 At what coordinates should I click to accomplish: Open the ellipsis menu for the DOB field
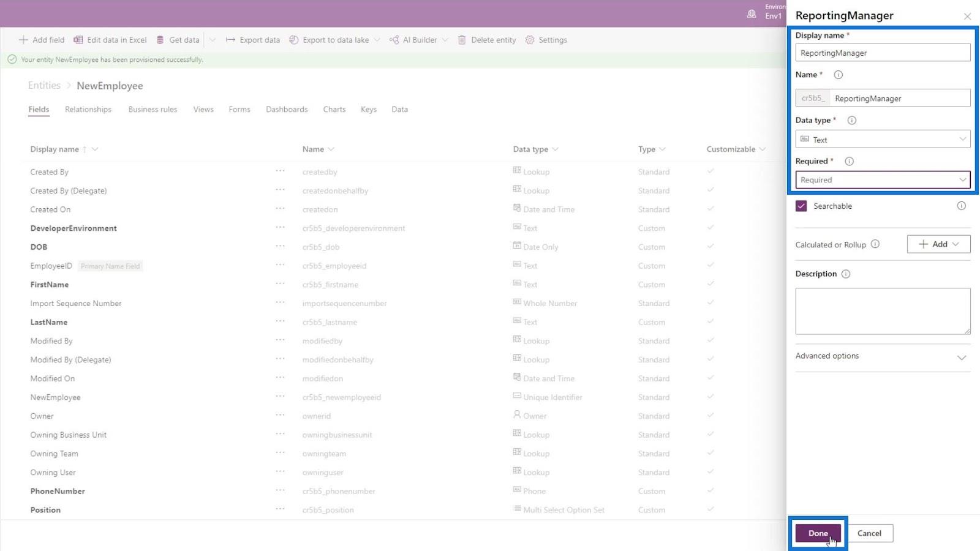(280, 246)
